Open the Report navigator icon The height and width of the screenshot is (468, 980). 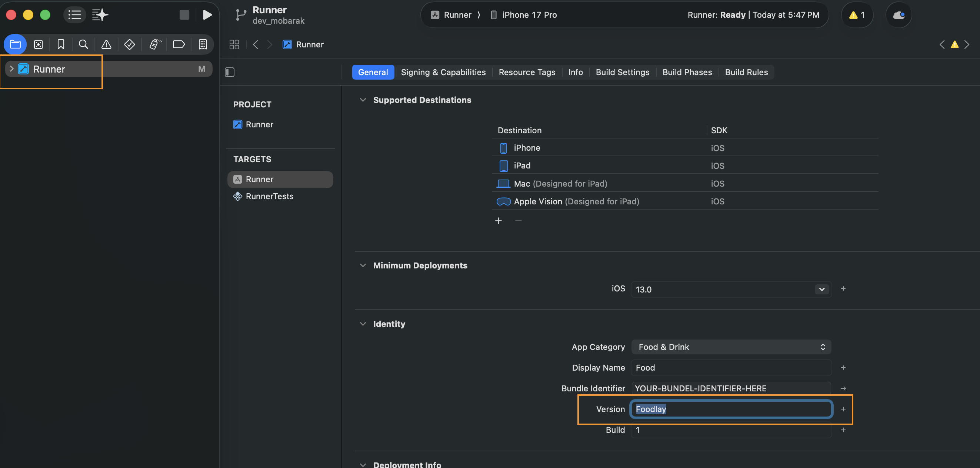coord(202,44)
